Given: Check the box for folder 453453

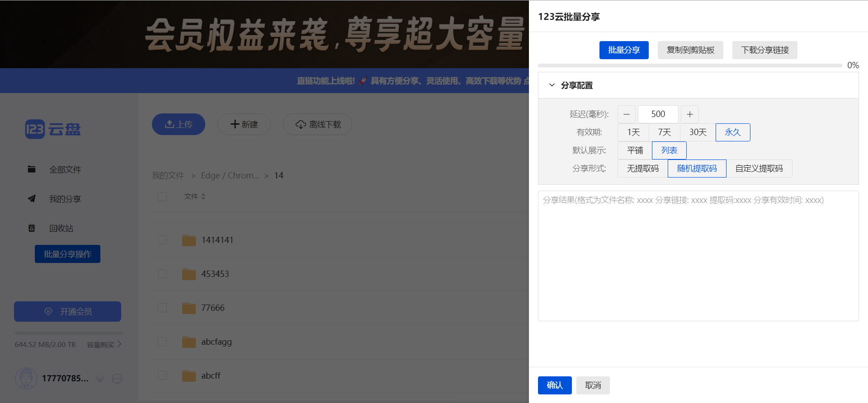Looking at the screenshot, I should pos(162,274).
